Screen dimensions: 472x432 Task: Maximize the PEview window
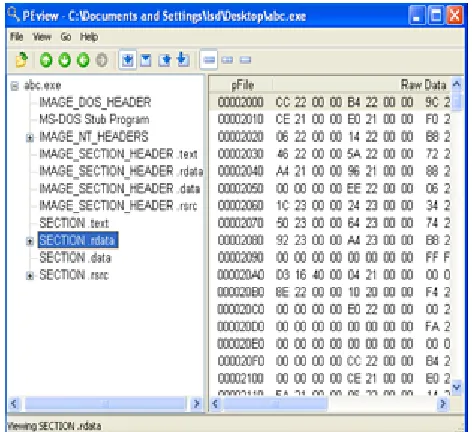pos(436,15)
